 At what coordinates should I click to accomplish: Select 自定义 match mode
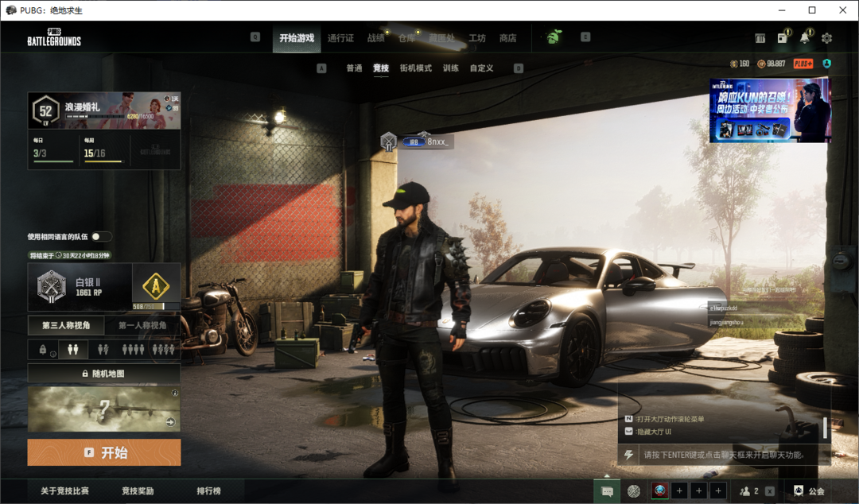481,68
